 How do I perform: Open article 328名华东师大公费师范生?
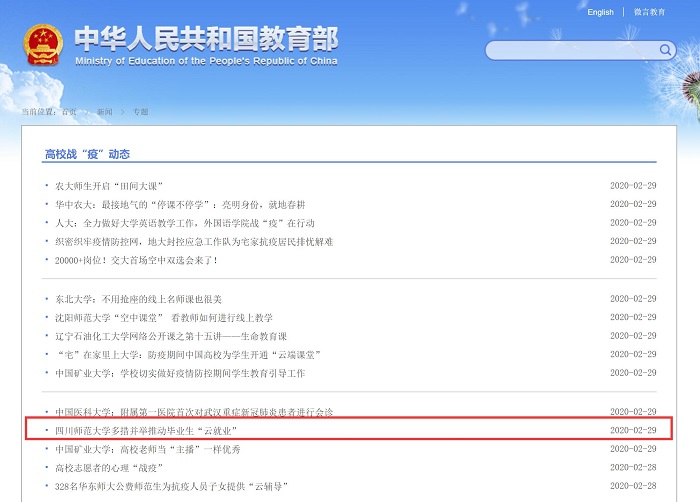[171, 486]
